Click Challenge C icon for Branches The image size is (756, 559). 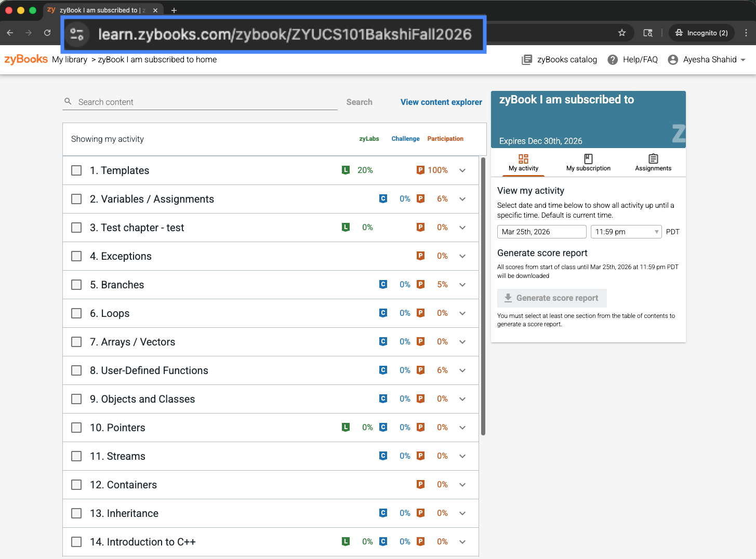pyautogui.click(x=383, y=284)
